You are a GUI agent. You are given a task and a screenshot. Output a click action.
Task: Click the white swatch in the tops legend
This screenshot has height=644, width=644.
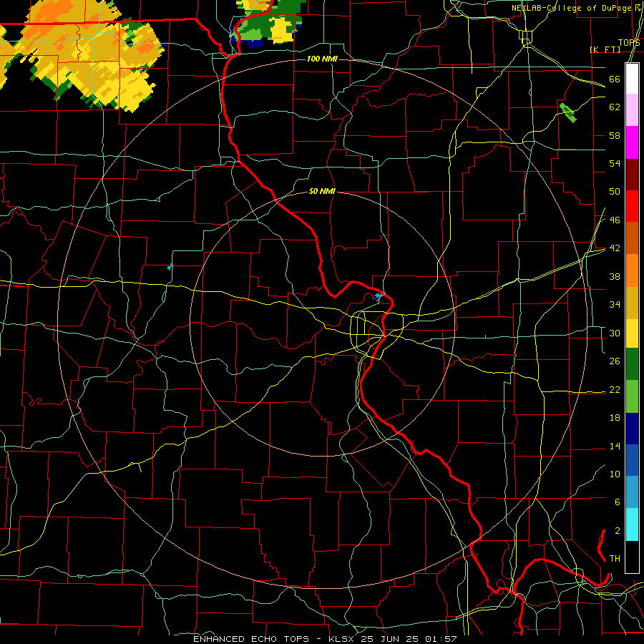(x=632, y=79)
